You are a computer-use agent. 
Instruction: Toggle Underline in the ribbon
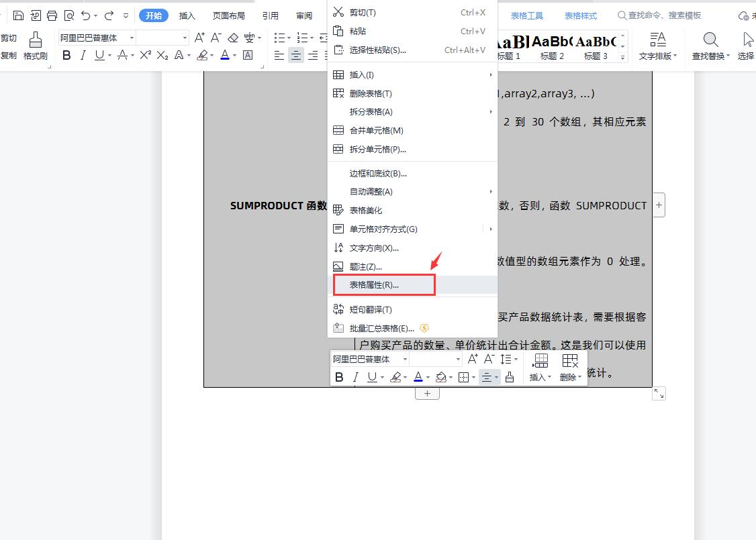pyautogui.click(x=99, y=56)
